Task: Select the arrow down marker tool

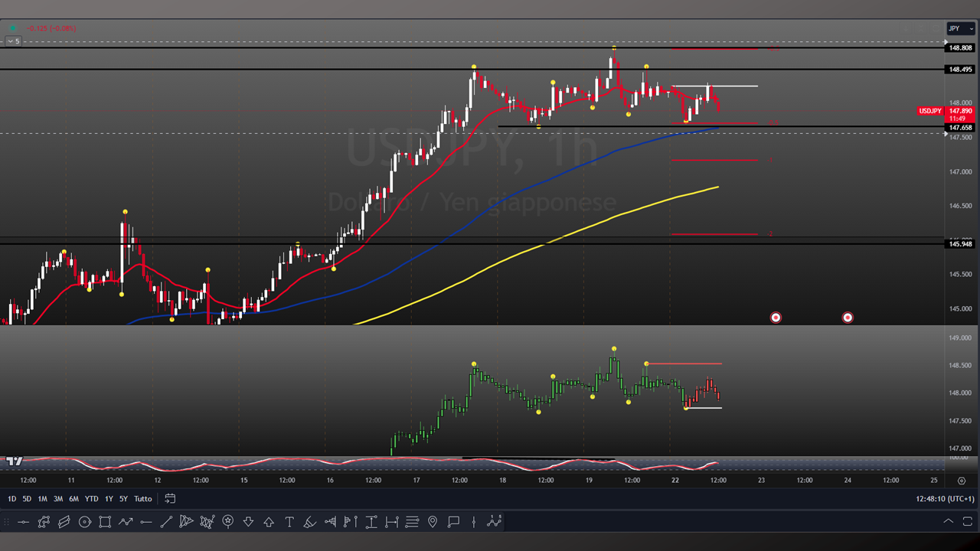Action: (248, 522)
